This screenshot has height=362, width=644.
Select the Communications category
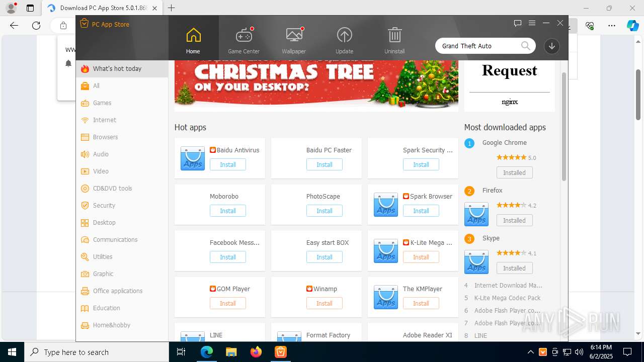(x=122, y=240)
